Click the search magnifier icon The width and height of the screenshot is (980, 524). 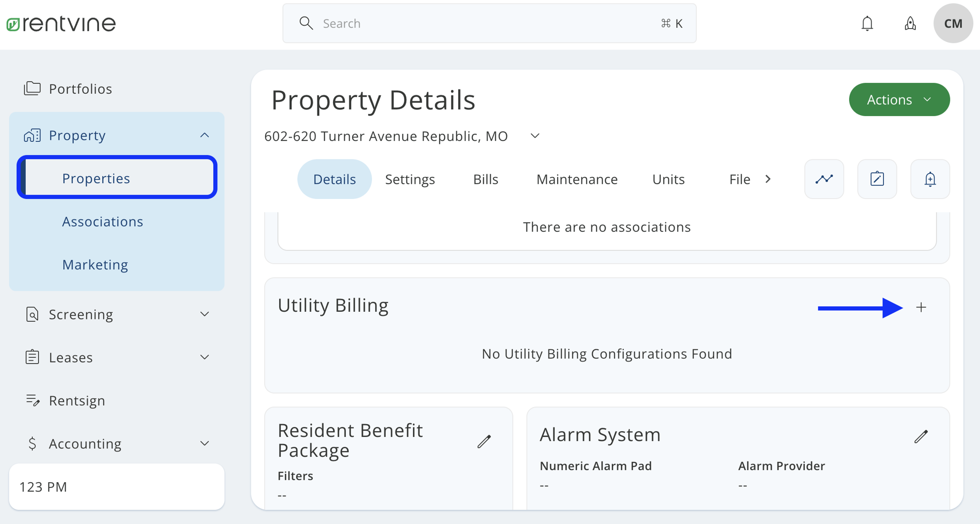pos(306,23)
